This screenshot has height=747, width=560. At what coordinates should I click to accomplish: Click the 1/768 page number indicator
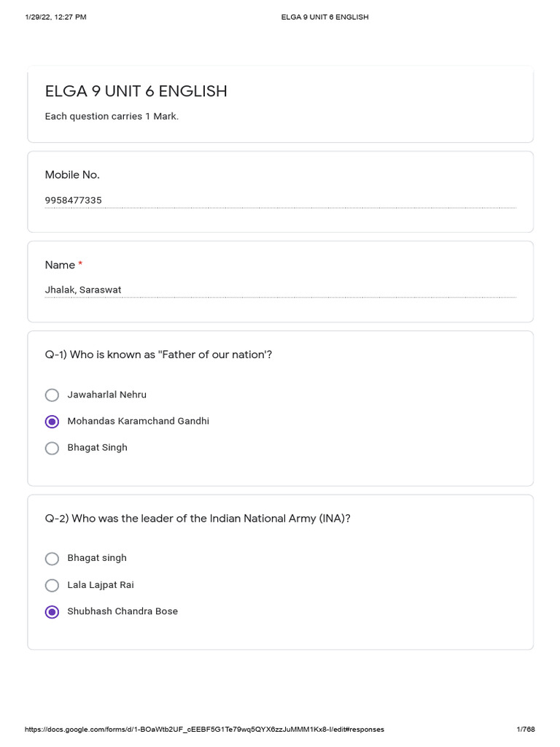click(x=525, y=729)
